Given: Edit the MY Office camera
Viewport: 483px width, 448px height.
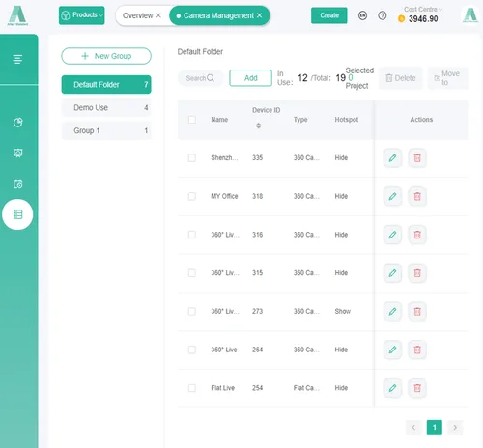Looking at the screenshot, I should [392, 196].
